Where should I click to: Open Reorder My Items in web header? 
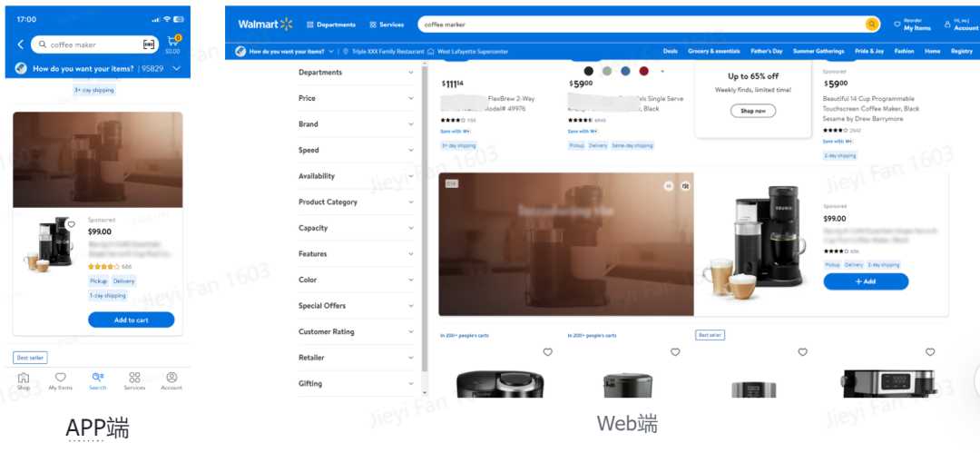pos(913,25)
